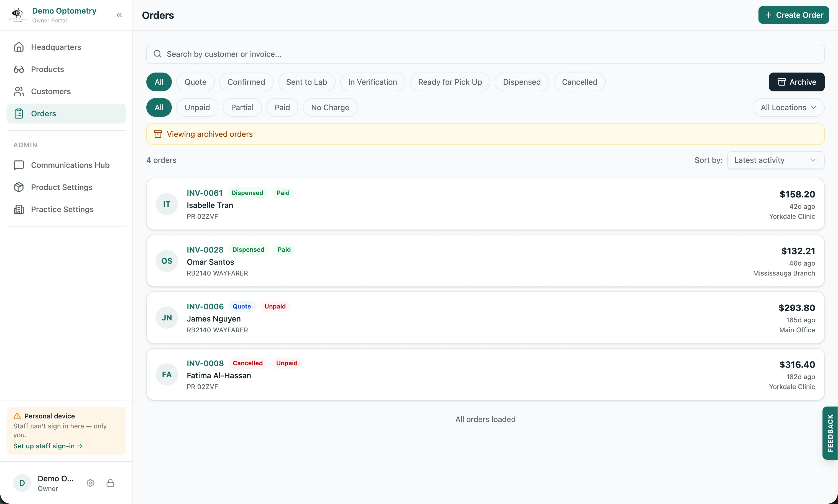Select the All payment filter
838x504 pixels.
[x=159, y=107]
